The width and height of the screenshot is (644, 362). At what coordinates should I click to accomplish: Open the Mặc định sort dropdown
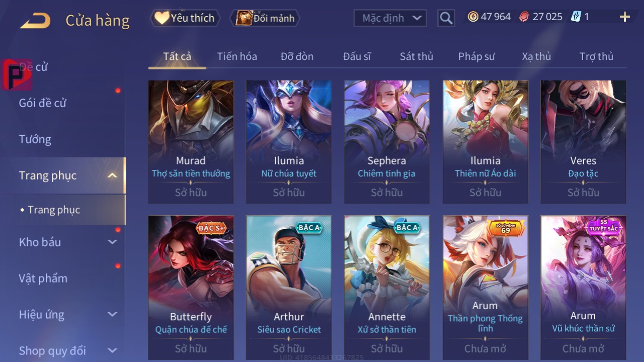point(390,18)
